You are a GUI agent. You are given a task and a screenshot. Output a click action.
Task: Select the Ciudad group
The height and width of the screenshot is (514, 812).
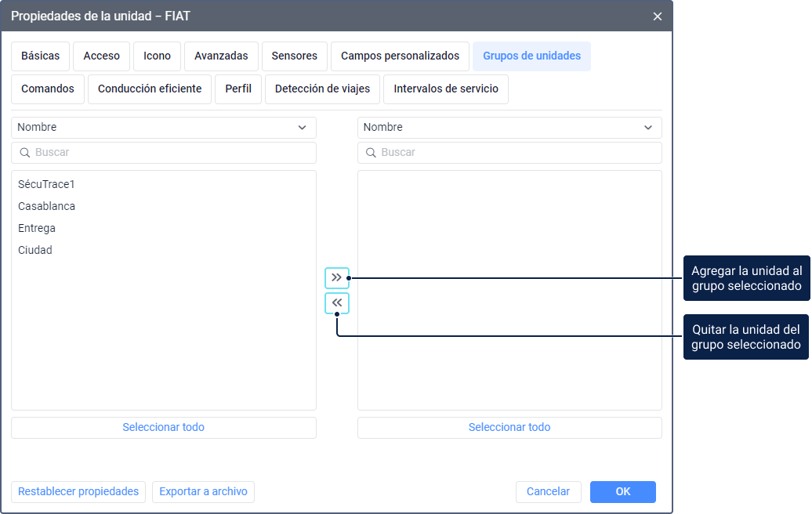pos(35,250)
